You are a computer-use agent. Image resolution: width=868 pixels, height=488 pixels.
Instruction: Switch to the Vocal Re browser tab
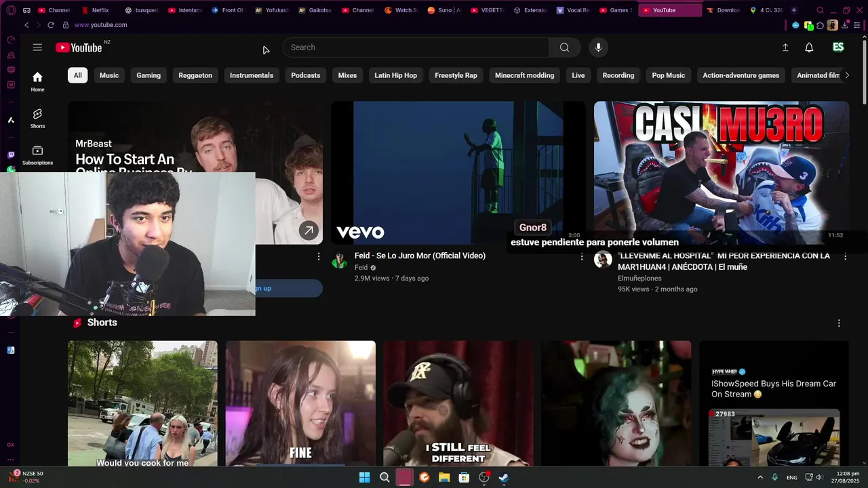point(573,10)
